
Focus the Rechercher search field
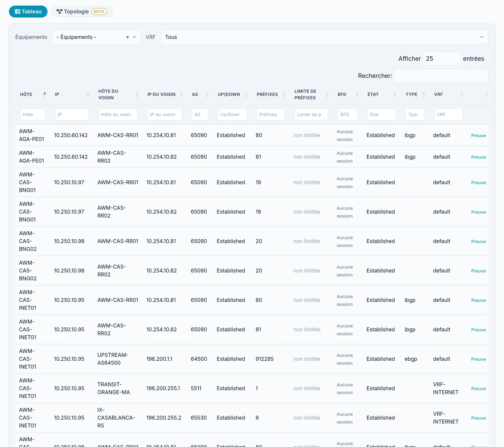441,76
